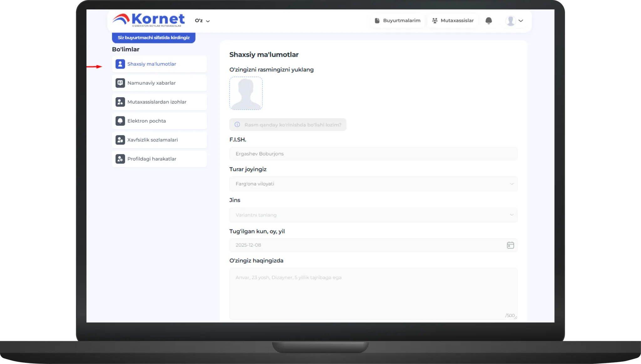641x364 pixels.
Task: Click the profile photo upload placeholder
Action: [x=246, y=93]
